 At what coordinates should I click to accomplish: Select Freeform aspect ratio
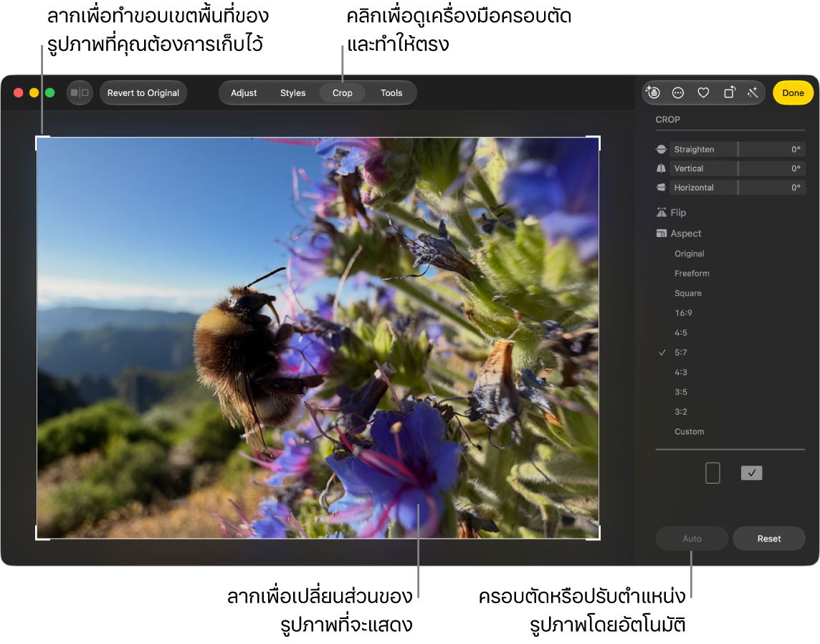[x=692, y=274]
